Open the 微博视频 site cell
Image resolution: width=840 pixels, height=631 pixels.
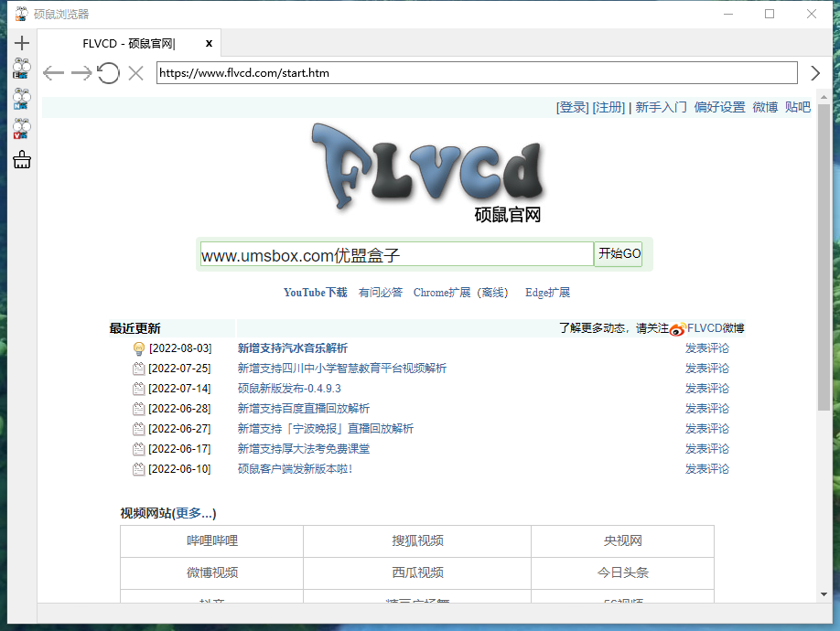pyautogui.click(x=212, y=573)
